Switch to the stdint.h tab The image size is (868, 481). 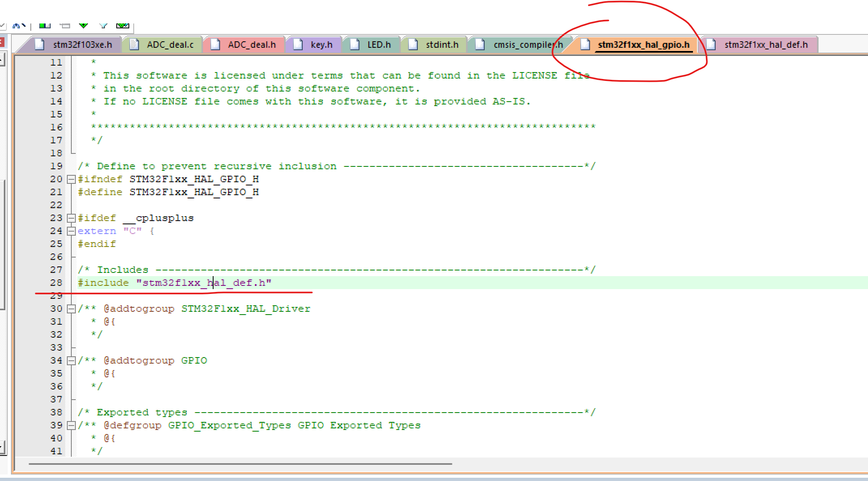tap(442, 45)
